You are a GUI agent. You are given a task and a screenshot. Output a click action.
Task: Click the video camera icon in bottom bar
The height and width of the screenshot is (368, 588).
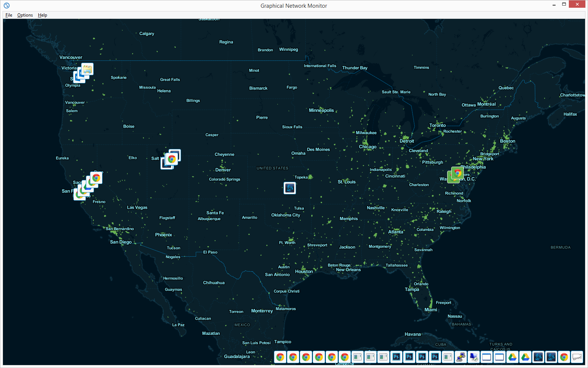(577, 357)
